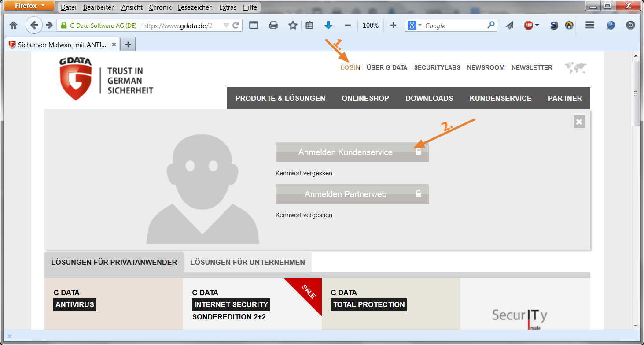The image size is (644, 345).
Task: Open the Lesezeichen menu
Action: tap(195, 7)
